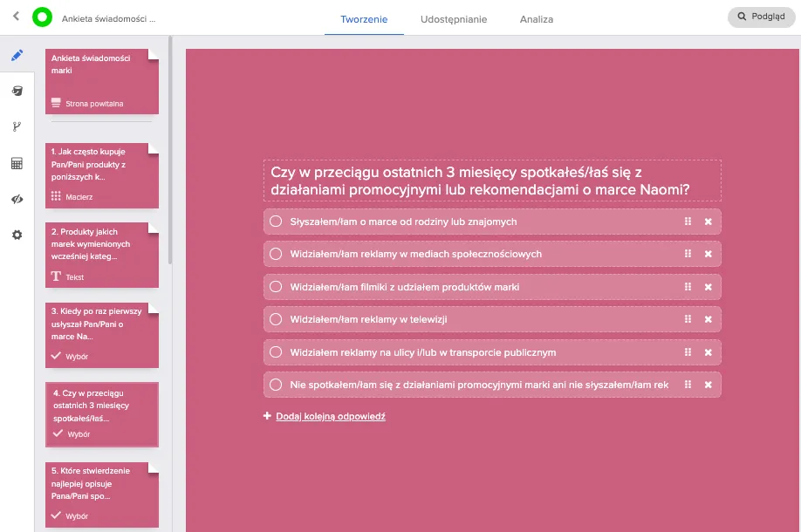Click drag handle of 'reklamy w telewizji' answer
This screenshot has width=801, height=532.
pyautogui.click(x=688, y=318)
